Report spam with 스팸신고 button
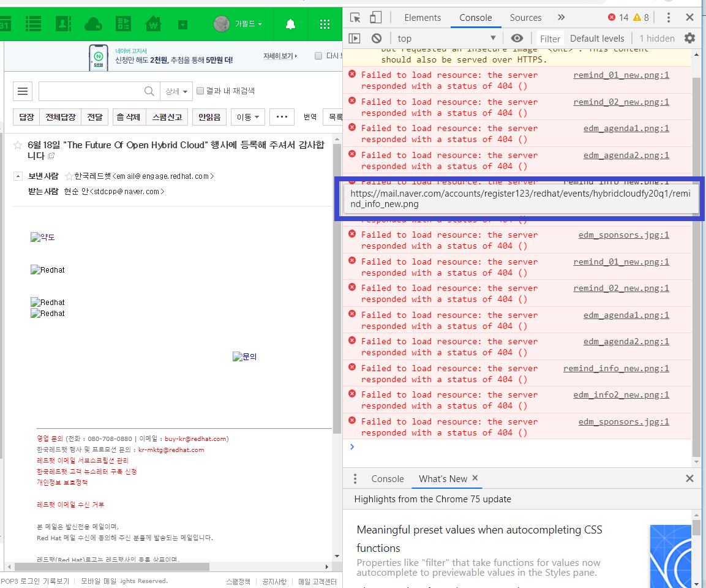The image size is (706, 588). click(x=167, y=117)
